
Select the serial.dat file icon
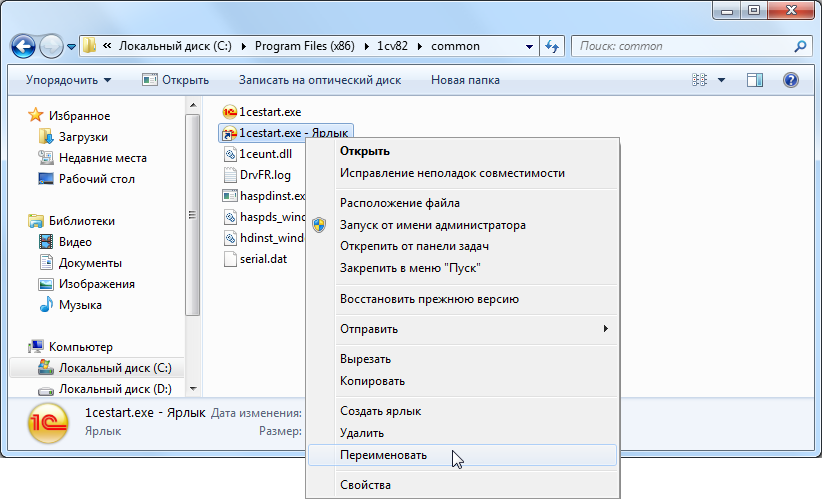(229, 259)
